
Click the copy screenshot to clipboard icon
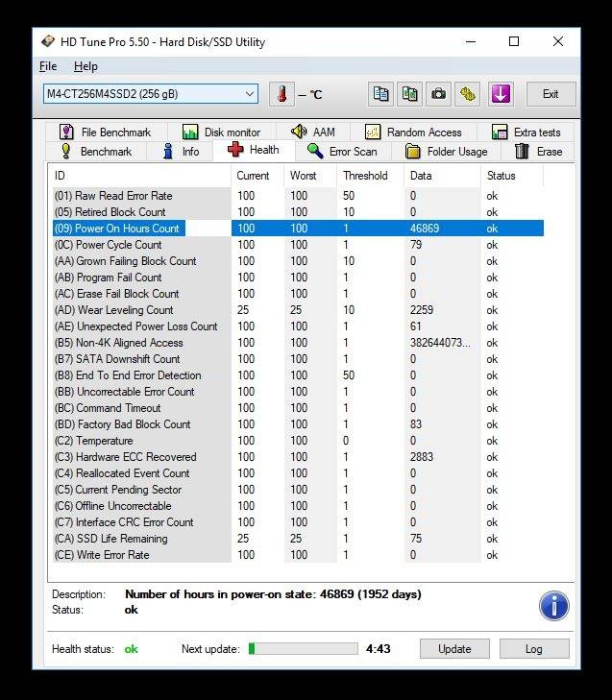tap(409, 94)
